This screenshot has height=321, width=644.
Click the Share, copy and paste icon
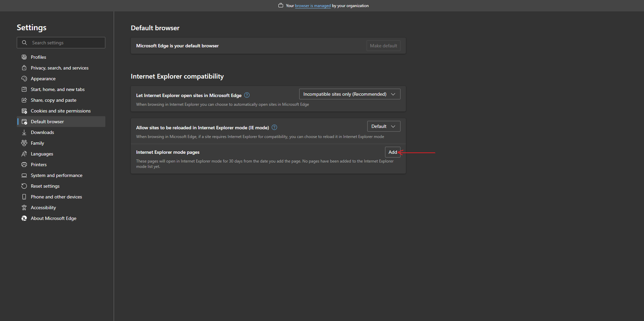(24, 100)
